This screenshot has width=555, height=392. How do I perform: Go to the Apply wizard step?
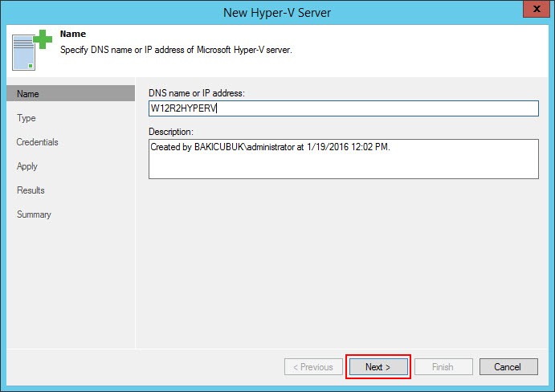[27, 166]
